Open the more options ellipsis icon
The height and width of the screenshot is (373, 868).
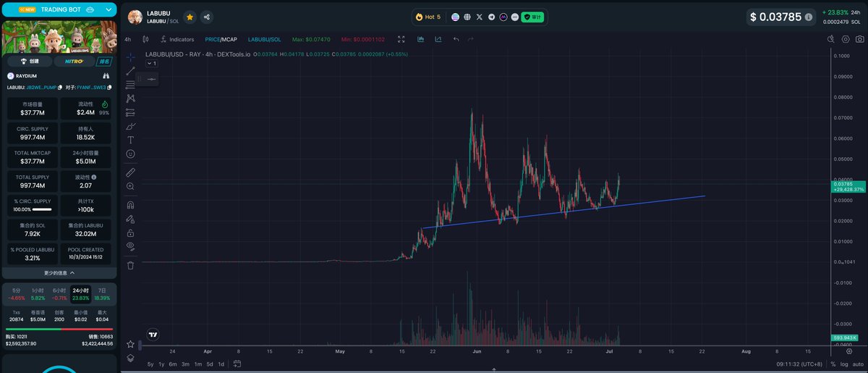point(514,17)
